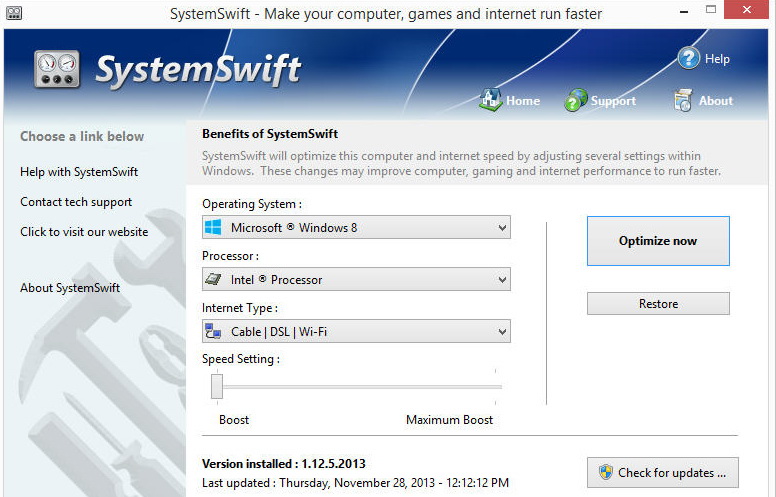Go to the Home header item
This screenshot has width=776, height=497.
523,100
